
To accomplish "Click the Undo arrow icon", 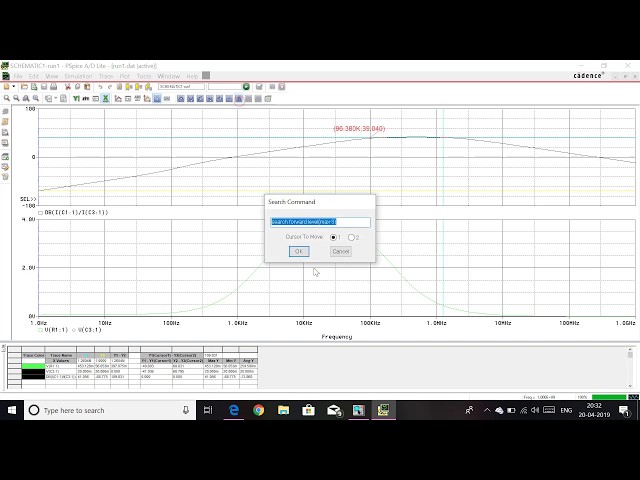I will (x=100, y=87).
